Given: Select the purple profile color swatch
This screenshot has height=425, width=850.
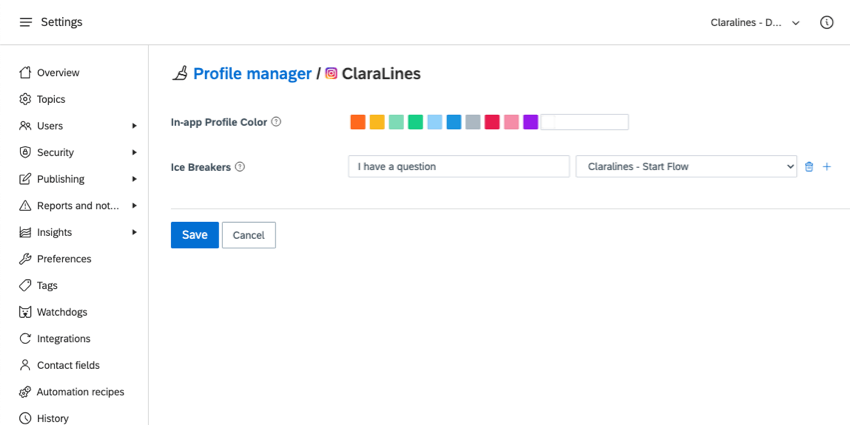Looking at the screenshot, I should 531,122.
